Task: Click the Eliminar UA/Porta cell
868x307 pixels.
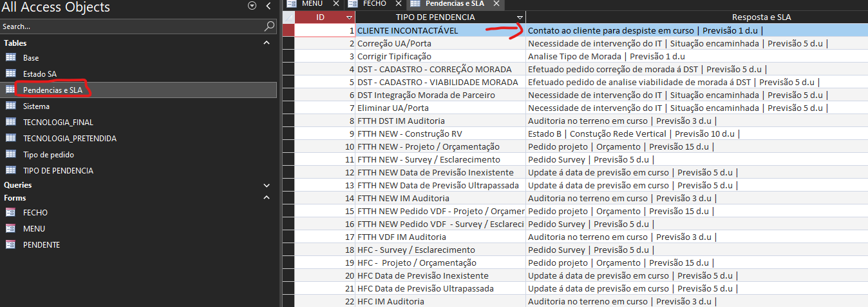Action: pos(440,108)
